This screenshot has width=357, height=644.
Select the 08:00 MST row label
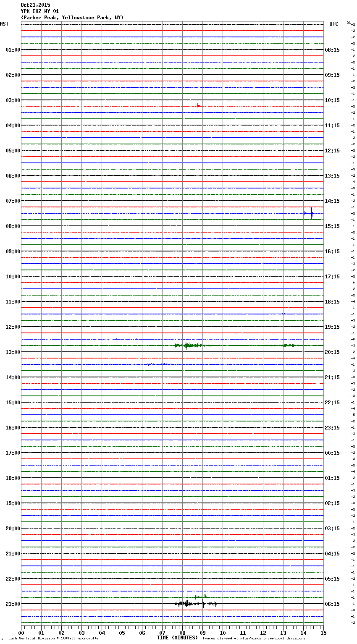pyautogui.click(x=13, y=226)
